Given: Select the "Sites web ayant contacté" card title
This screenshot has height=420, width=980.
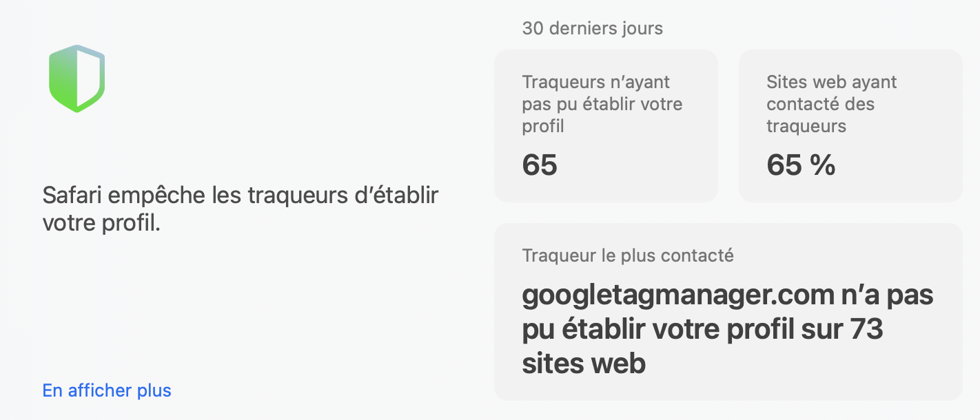Looking at the screenshot, I should [831, 83].
